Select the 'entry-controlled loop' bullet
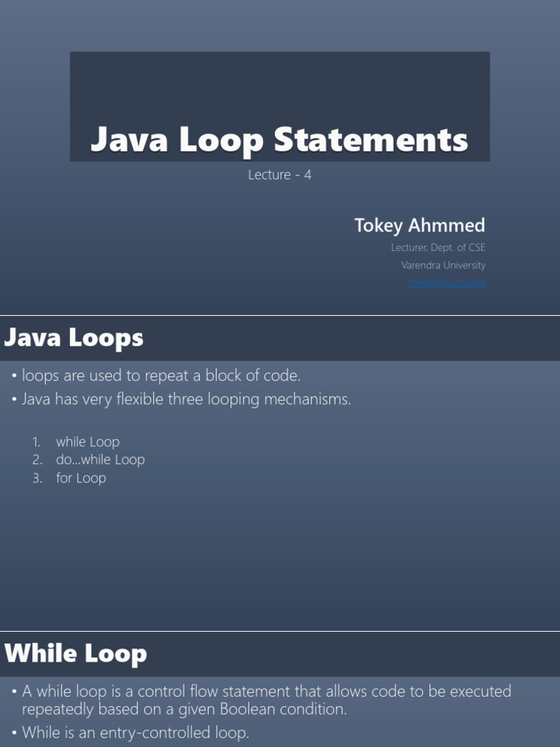Screen dimensions: 560x747 135,732
